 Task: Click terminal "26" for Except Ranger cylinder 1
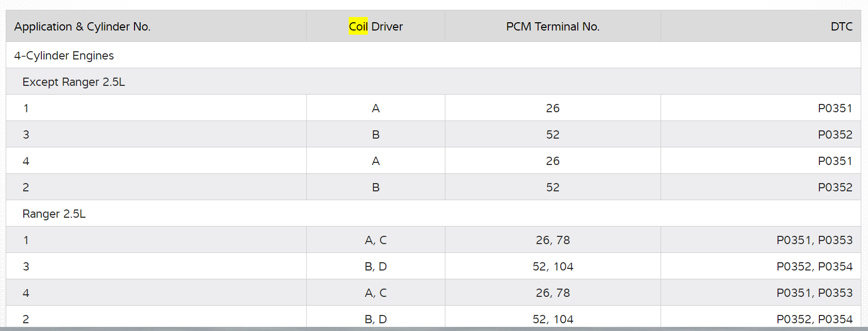552,108
